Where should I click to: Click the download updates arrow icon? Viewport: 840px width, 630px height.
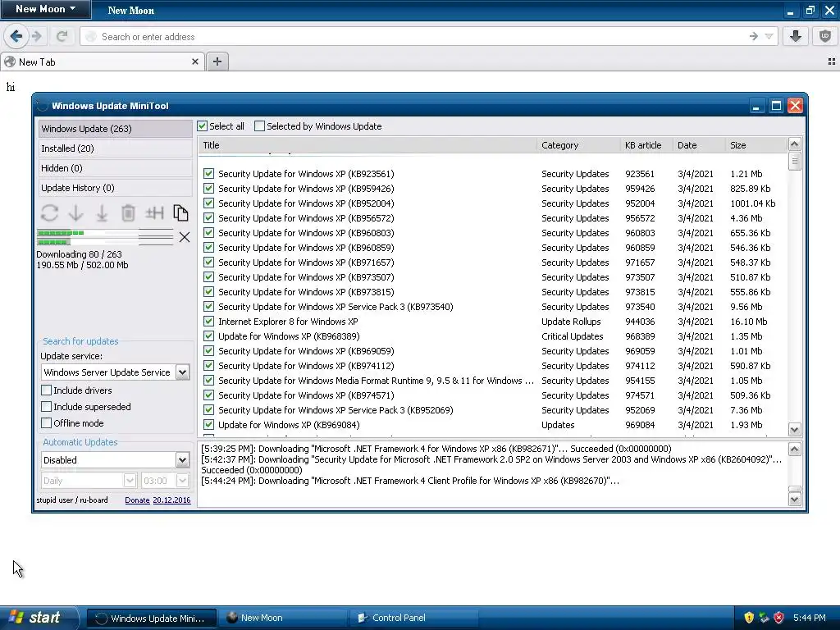click(76, 212)
